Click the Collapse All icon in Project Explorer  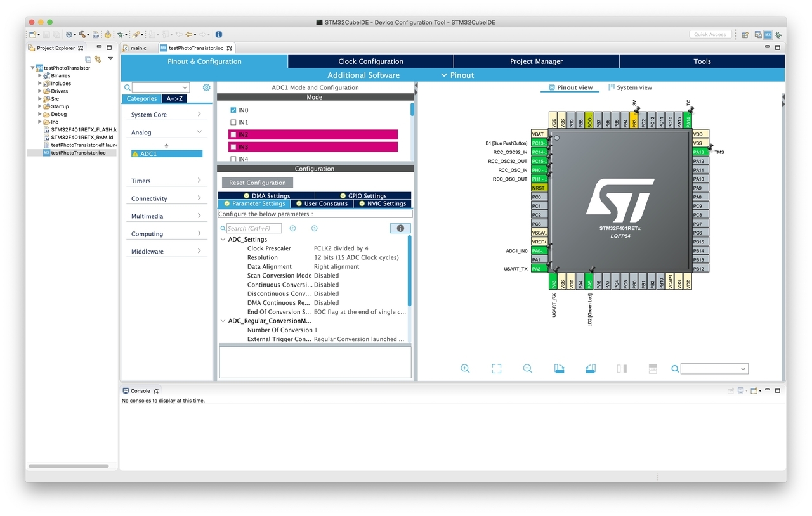(88, 60)
